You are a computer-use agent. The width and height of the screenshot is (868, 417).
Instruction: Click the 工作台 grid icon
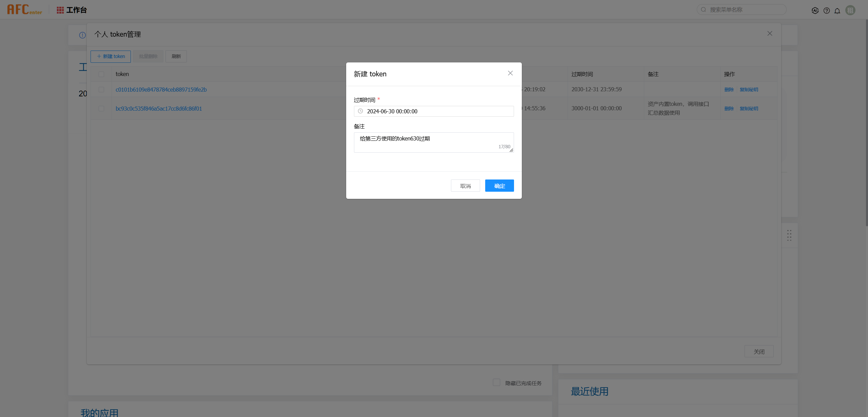tap(60, 10)
